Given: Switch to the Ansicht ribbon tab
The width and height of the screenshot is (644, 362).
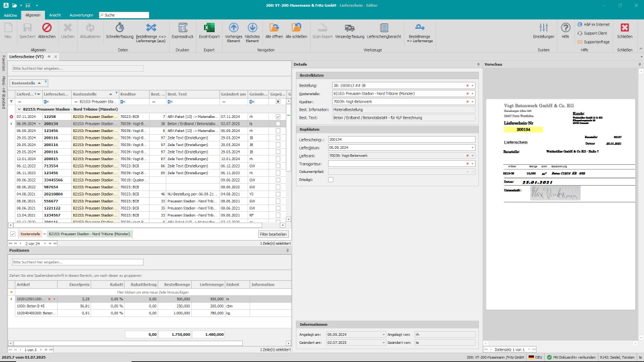Looking at the screenshot, I should click(x=55, y=14).
